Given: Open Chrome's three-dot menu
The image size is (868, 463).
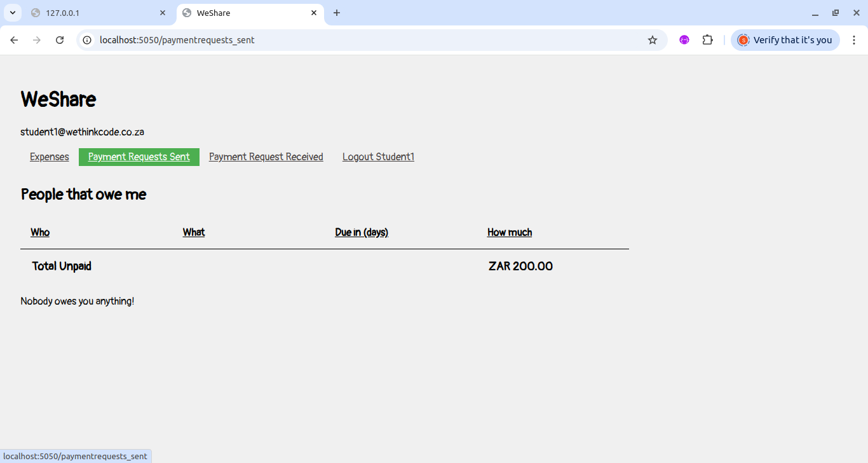Looking at the screenshot, I should point(854,39).
